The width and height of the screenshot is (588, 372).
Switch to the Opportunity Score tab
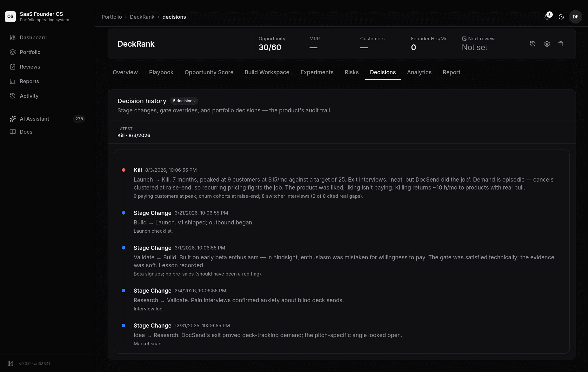point(209,72)
